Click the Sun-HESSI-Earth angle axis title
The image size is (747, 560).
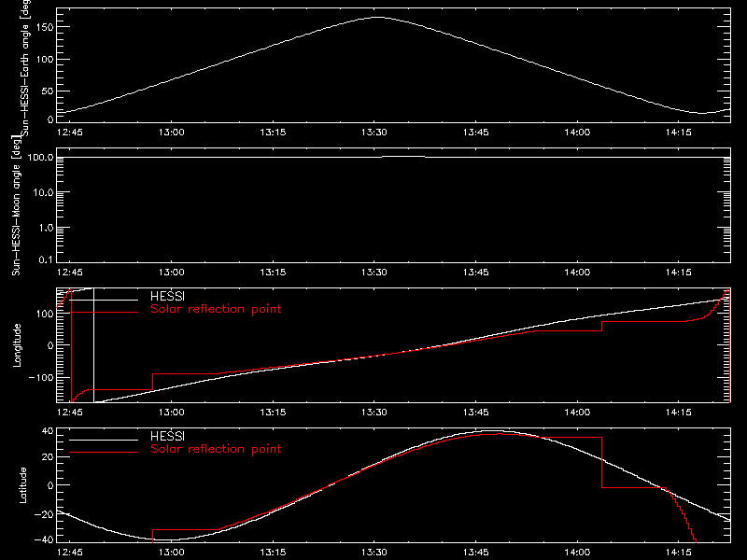[25, 68]
